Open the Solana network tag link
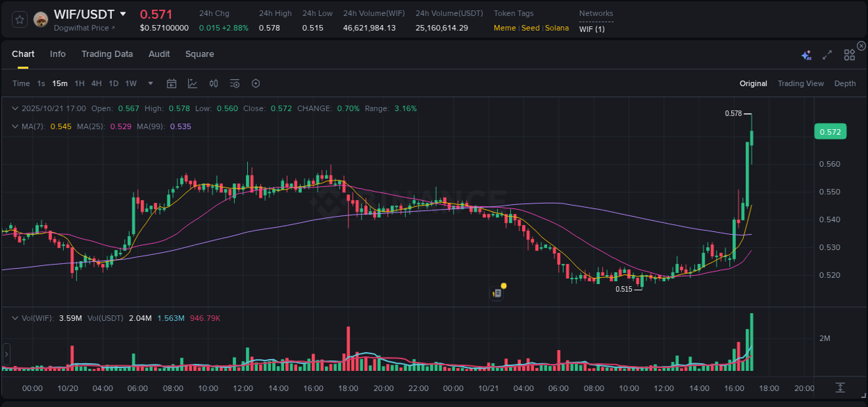Viewport: 868px width, 407px height. pyautogui.click(x=556, y=28)
